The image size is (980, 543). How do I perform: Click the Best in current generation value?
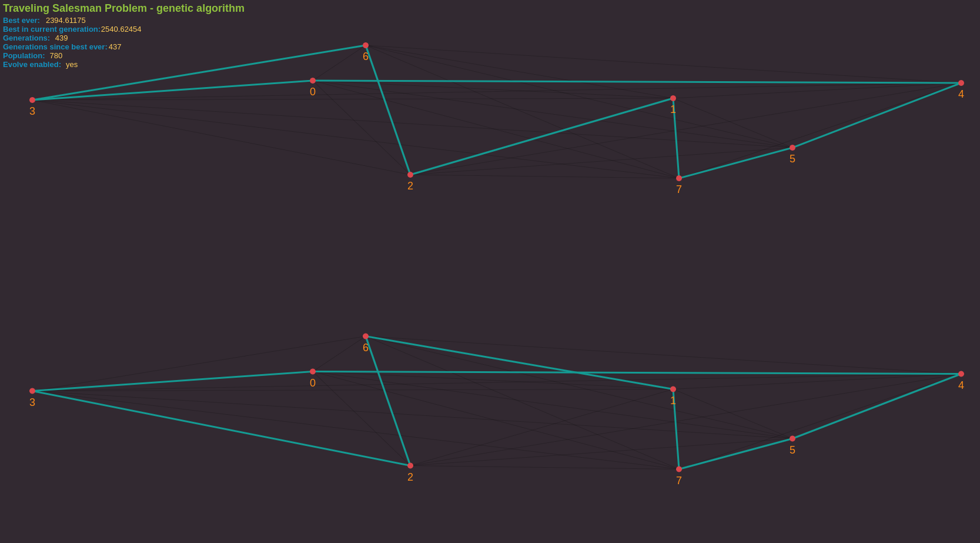coord(121,29)
